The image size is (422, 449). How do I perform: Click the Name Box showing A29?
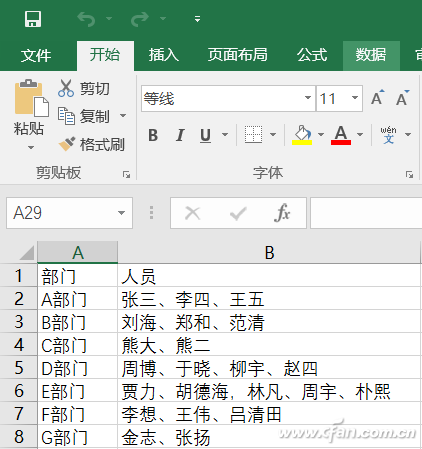point(62,213)
